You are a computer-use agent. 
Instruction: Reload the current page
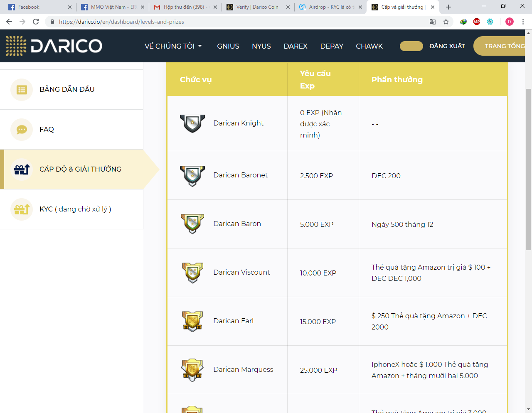[x=36, y=22]
